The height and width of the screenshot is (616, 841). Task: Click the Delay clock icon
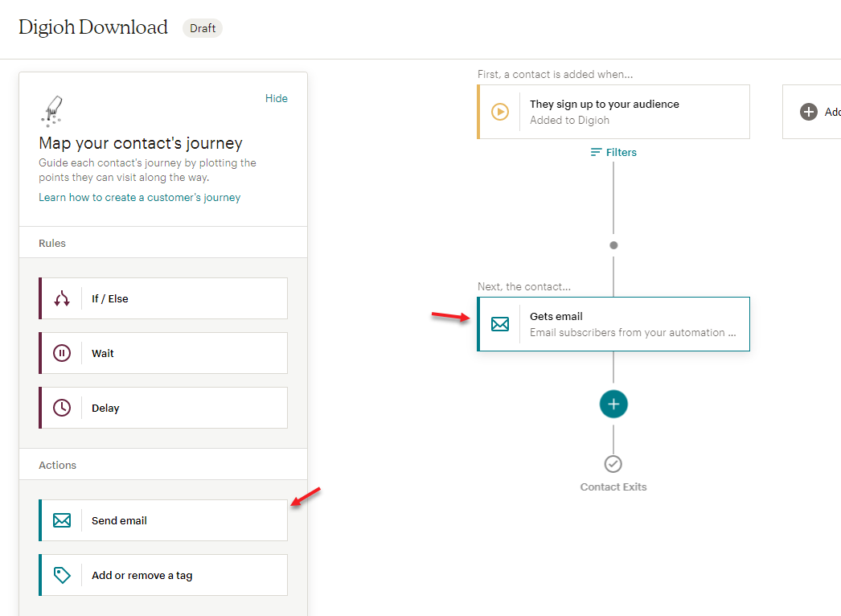pyautogui.click(x=62, y=408)
